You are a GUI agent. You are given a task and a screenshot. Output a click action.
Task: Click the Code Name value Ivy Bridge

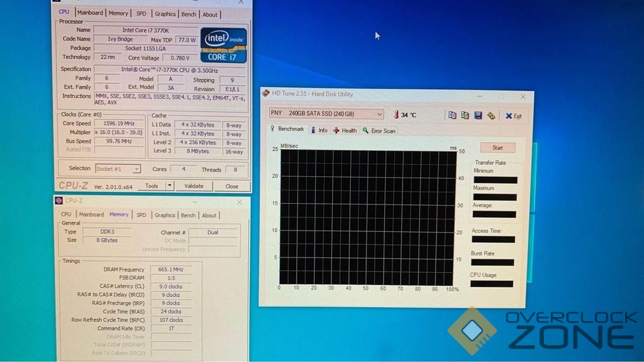tap(120, 39)
